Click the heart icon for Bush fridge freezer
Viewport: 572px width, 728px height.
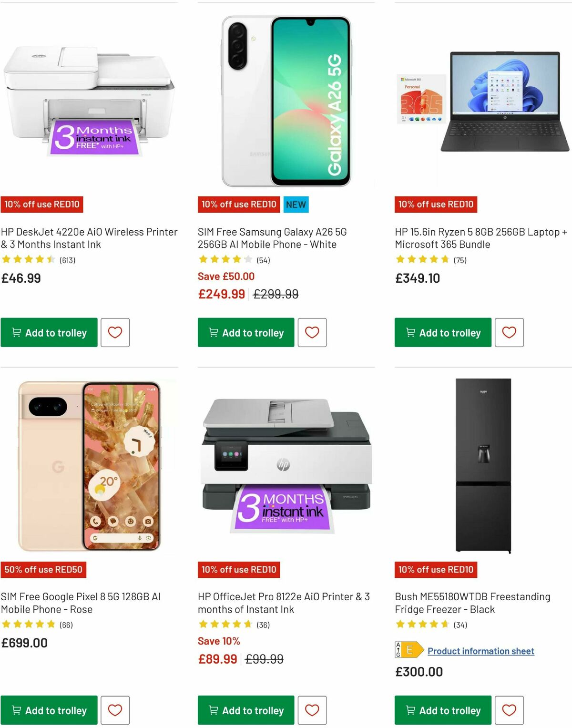509,710
